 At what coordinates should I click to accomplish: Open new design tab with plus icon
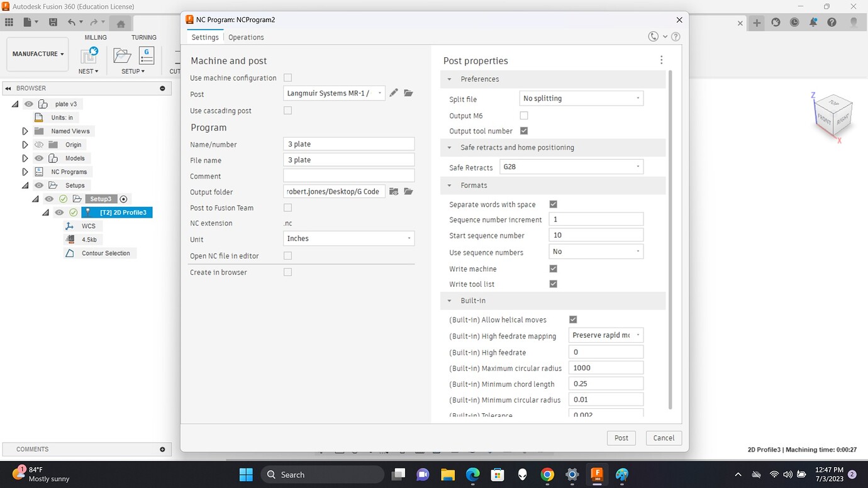pos(757,23)
